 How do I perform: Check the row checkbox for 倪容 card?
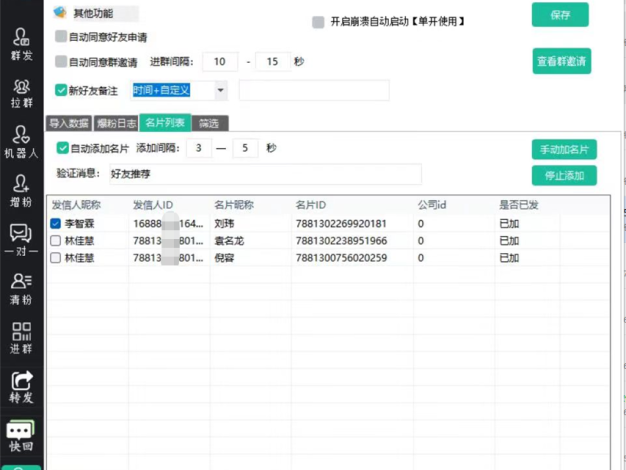click(x=55, y=258)
